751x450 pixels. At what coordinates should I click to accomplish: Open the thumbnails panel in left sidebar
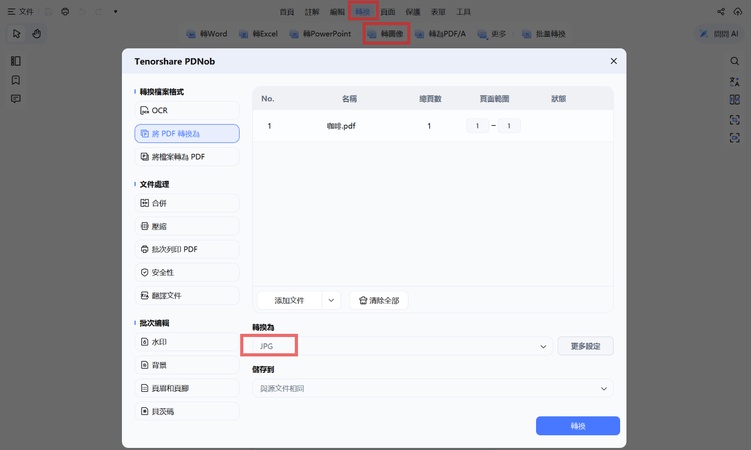[16, 61]
